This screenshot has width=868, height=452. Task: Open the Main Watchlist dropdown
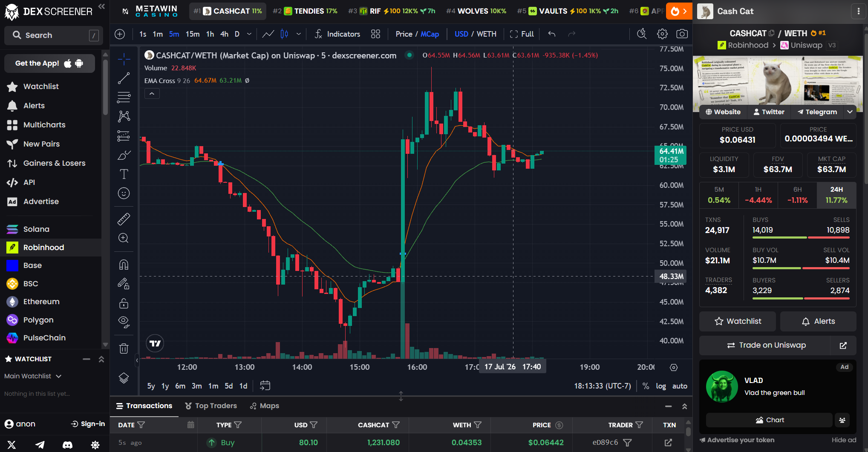(x=33, y=376)
